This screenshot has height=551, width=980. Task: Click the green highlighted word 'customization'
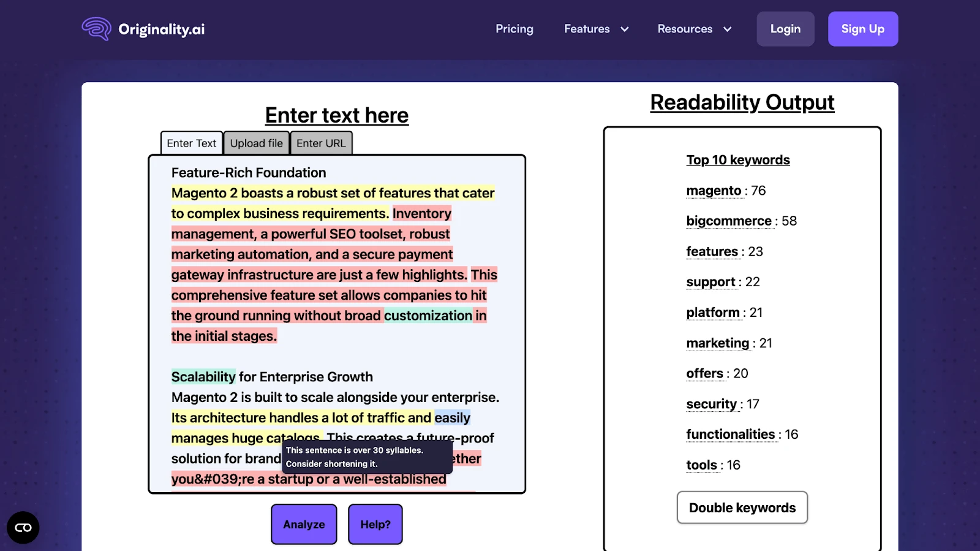click(x=428, y=316)
